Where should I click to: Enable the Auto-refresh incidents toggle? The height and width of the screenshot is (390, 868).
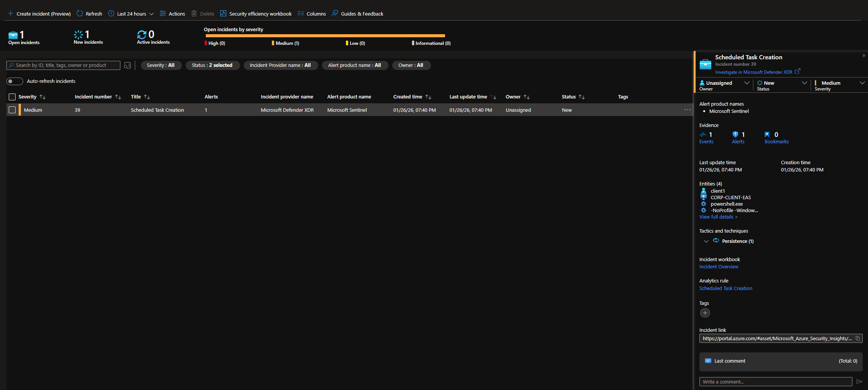coord(15,81)
